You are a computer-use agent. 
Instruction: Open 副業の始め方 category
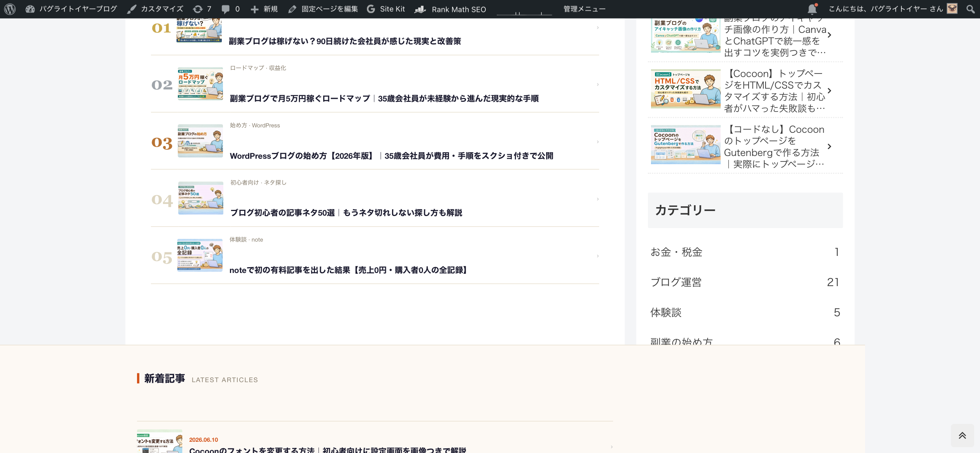click(745, 340)
